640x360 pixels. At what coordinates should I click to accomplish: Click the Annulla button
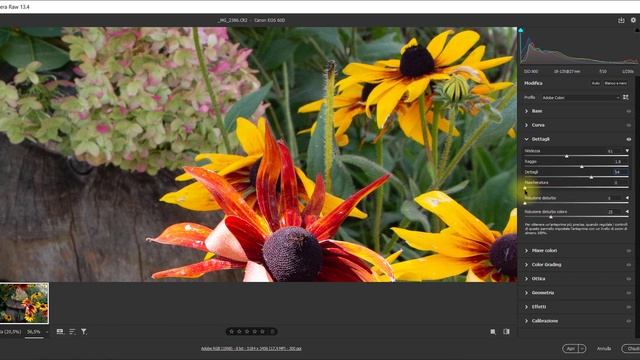604,349
